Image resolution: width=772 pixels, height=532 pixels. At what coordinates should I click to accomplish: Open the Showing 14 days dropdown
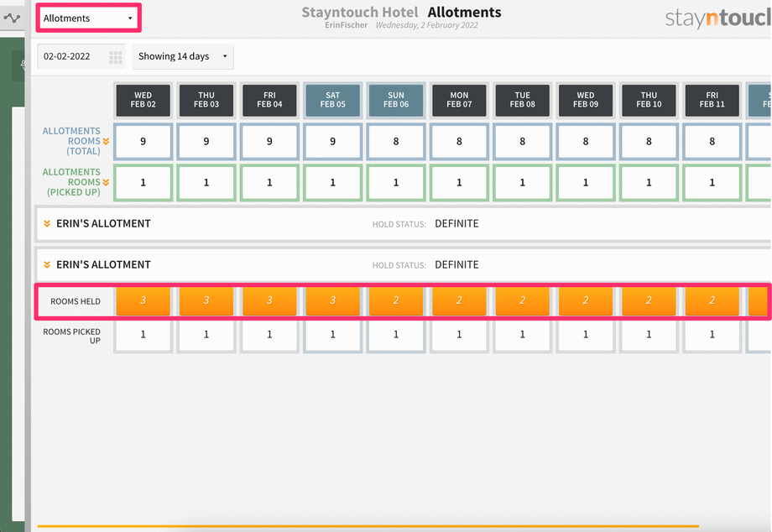pyautogui.click(x=183, y=56)
